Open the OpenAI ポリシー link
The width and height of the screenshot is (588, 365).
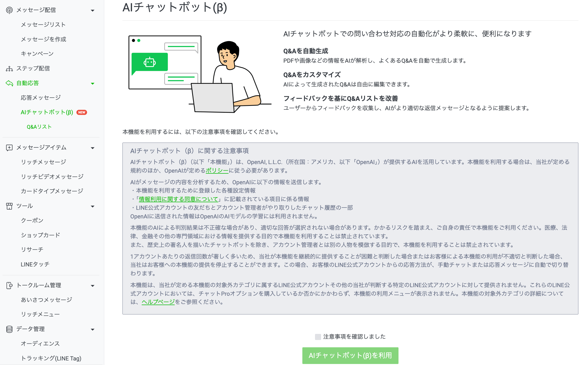(217, 170)
